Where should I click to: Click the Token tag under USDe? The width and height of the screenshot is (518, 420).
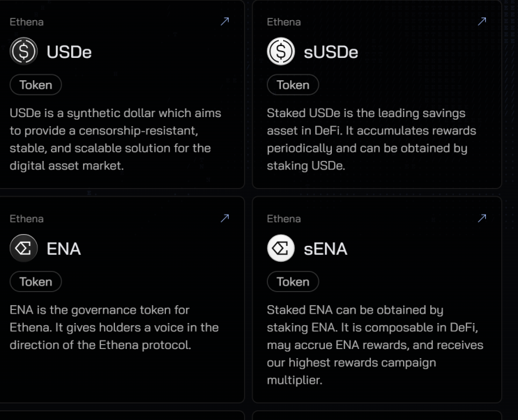(x=36, y=85)
